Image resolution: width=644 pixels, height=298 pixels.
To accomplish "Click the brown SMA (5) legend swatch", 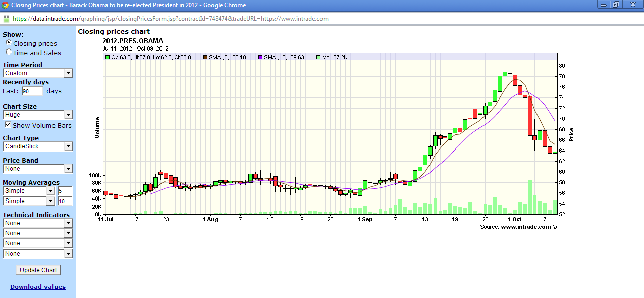I will 205,57.
